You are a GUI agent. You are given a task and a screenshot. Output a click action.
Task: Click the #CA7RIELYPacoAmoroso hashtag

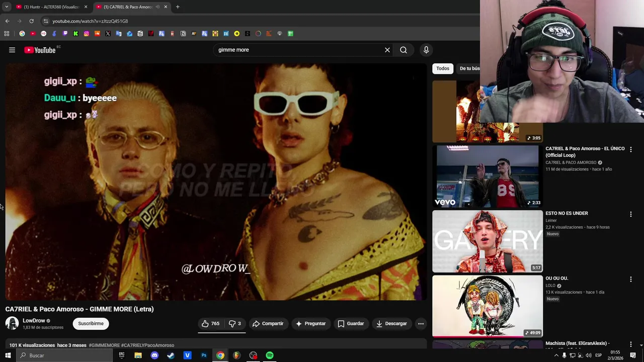tap(147, 345)
